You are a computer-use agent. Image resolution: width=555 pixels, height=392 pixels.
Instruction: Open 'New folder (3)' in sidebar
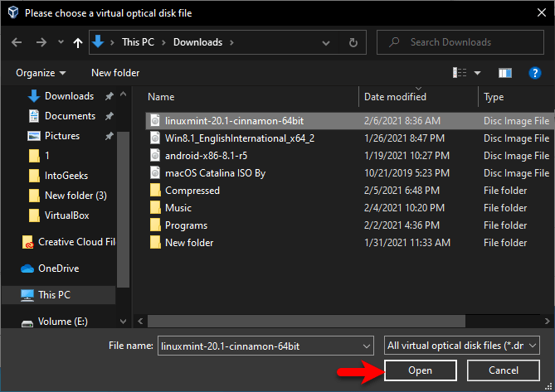(75, 196)
